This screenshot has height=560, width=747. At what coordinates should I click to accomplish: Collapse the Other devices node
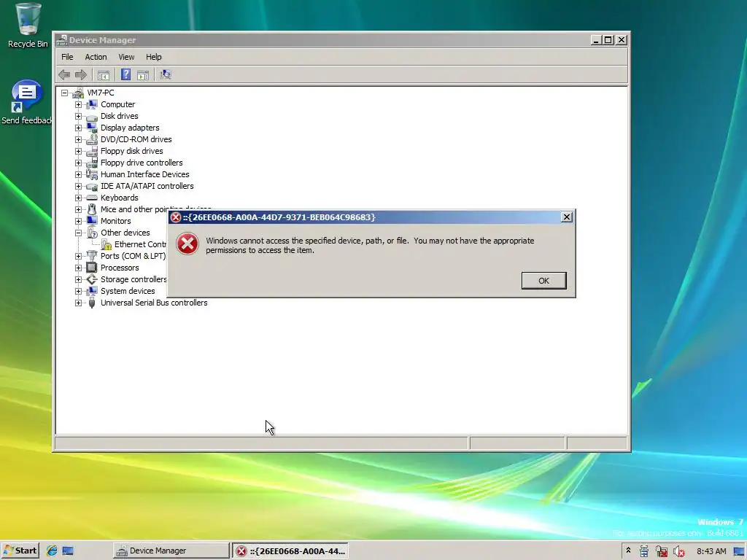(78, 233)
